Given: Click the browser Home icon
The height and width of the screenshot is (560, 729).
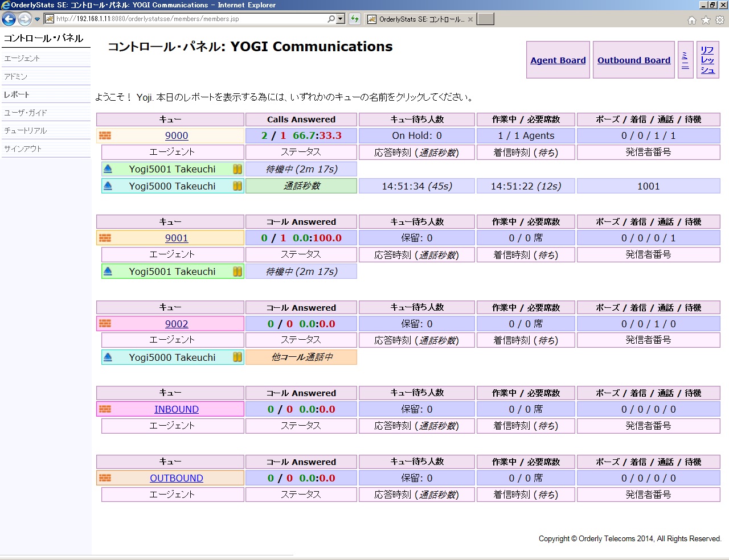Looking at the screenshot, I should point(691,20).
